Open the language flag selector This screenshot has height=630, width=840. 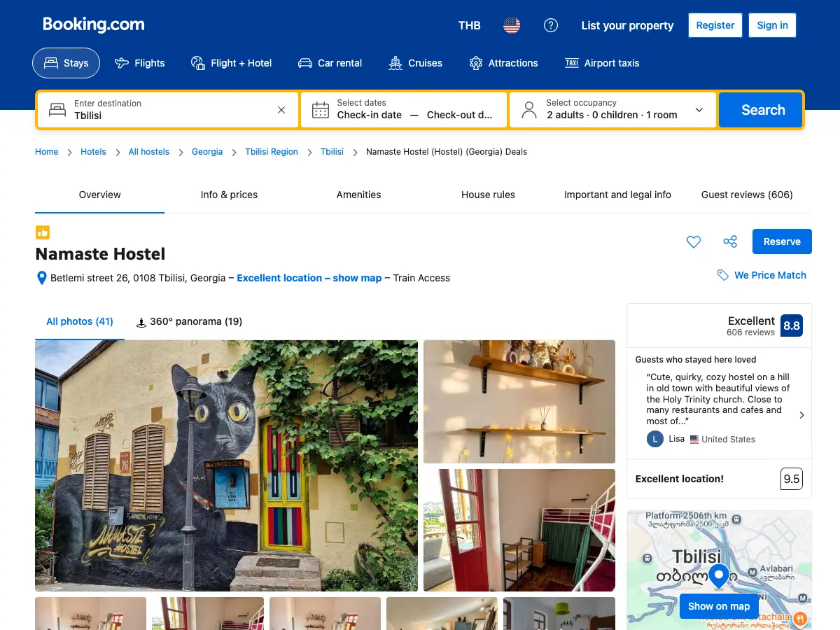pos(512,25)
